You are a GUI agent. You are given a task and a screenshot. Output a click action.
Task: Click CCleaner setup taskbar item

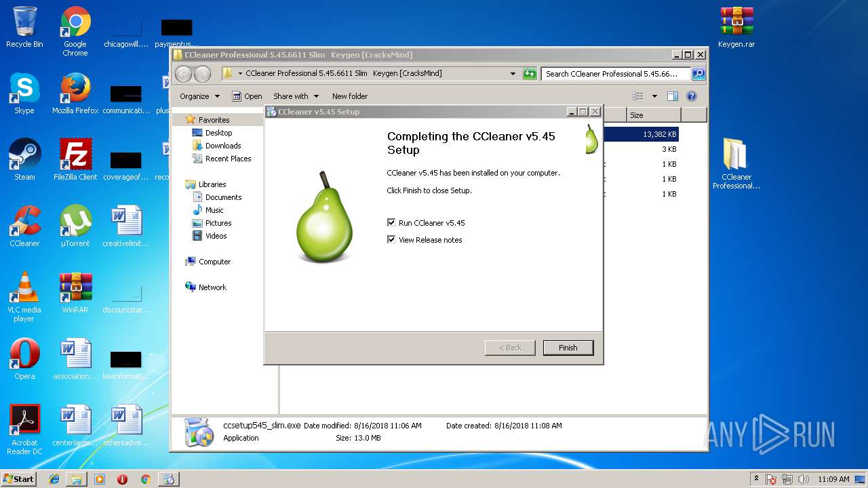coord(168,479)
